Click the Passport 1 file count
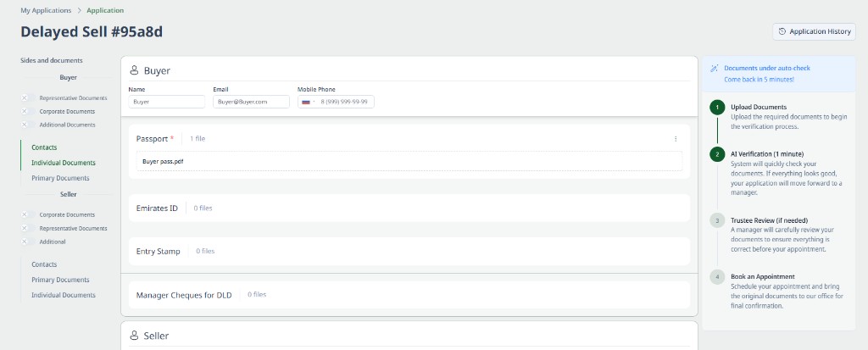The image size is (868, 350). tap(198, 139)
